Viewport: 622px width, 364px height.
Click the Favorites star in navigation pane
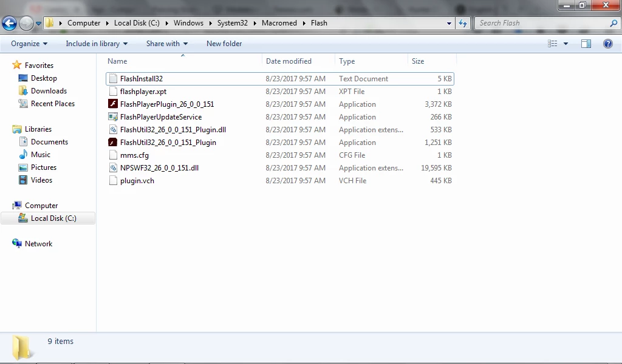click(16, 65)
